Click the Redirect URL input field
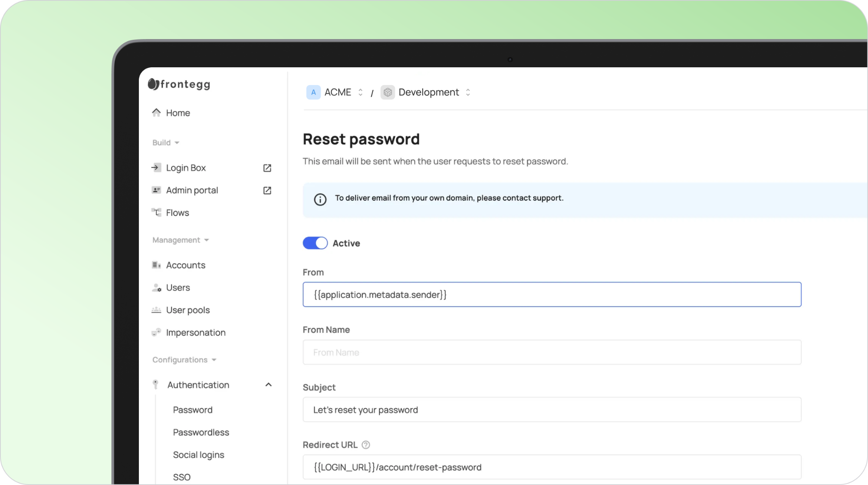Image resolution: width=868 pixels, height=485 pixels. [552, 467]
